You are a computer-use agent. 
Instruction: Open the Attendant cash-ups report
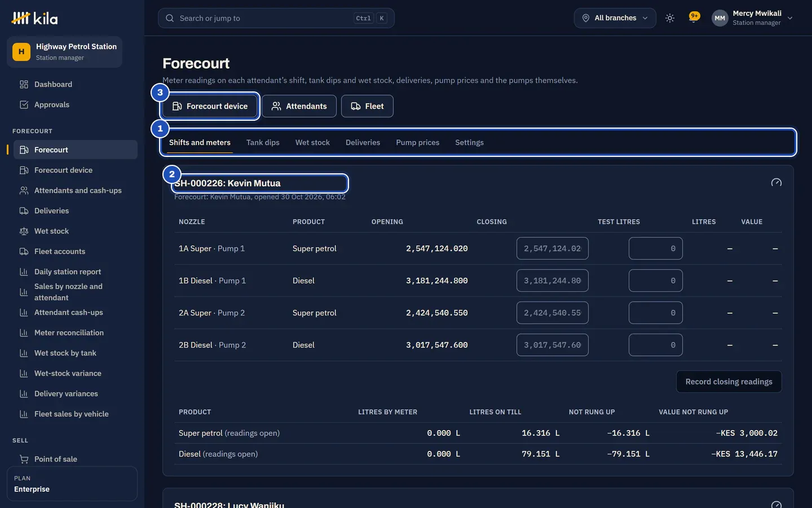76,312
